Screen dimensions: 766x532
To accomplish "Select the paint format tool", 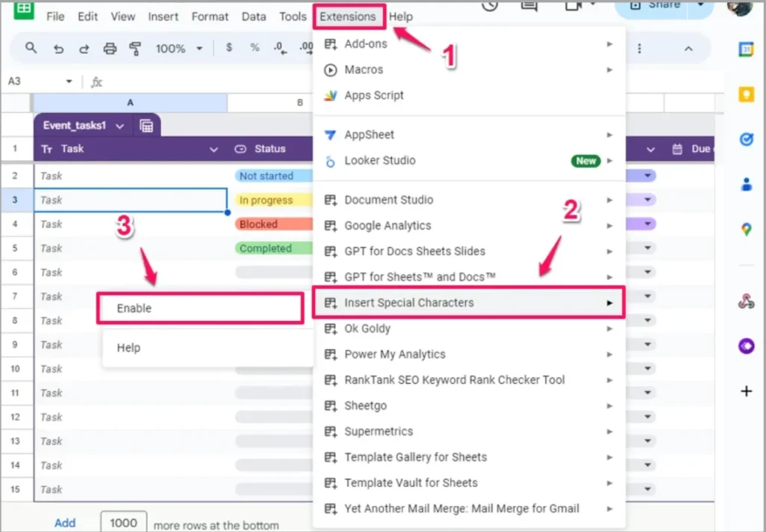I will [x=135, y=49].
